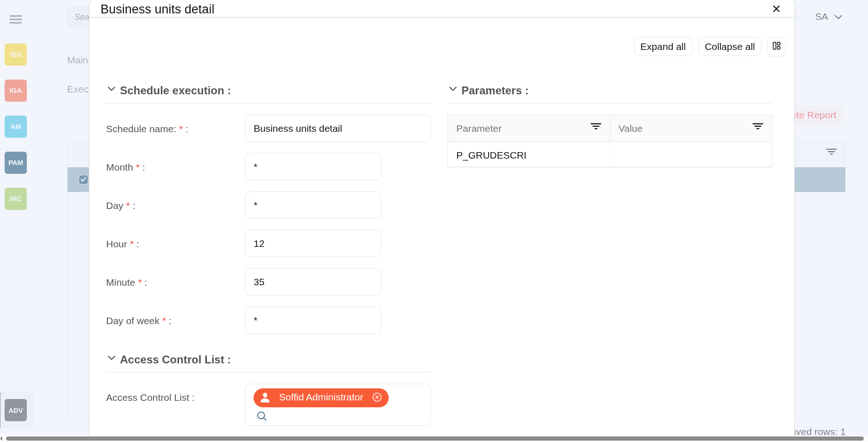Viewport: 868px width, 442px height.
Task: Open the Value column filter
Action: tap(758, 127)
